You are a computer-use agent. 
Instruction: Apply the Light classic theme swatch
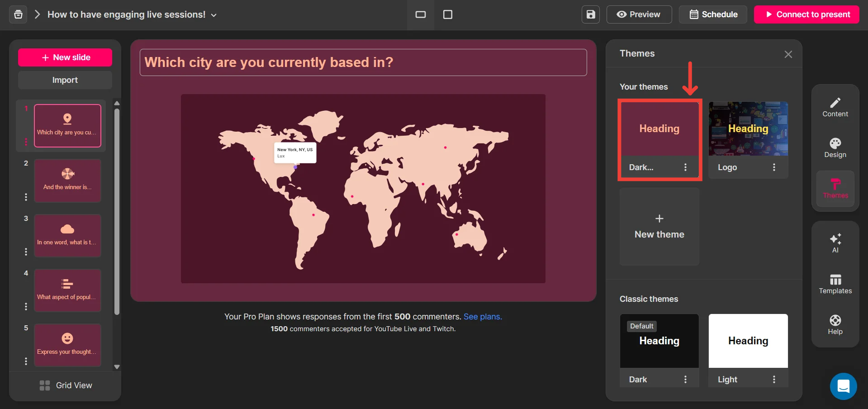[748, 341]
